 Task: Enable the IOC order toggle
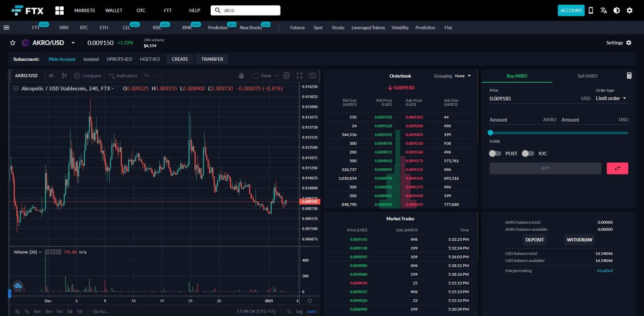tap(528, 154)
